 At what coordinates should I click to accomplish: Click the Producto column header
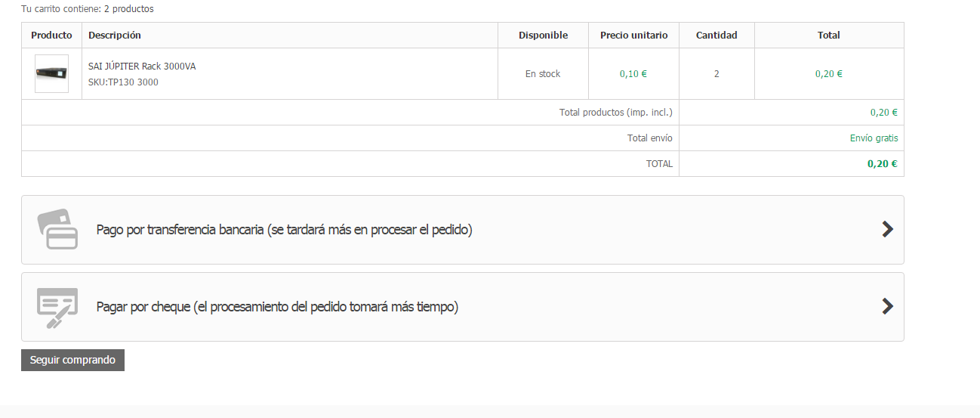51,36
